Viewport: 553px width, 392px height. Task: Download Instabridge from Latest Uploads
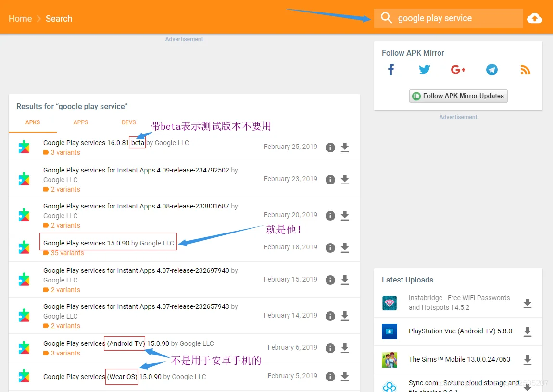click(527, 303)
